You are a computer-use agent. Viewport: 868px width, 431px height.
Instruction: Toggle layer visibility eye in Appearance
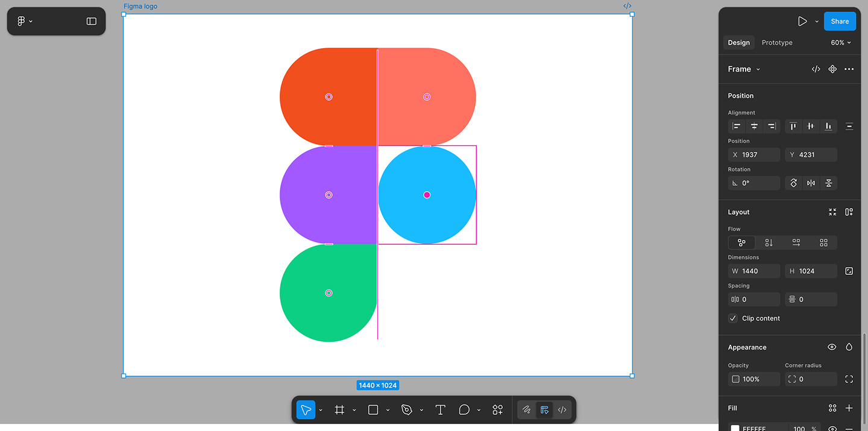pyautogui.click(x=832, y=347)
